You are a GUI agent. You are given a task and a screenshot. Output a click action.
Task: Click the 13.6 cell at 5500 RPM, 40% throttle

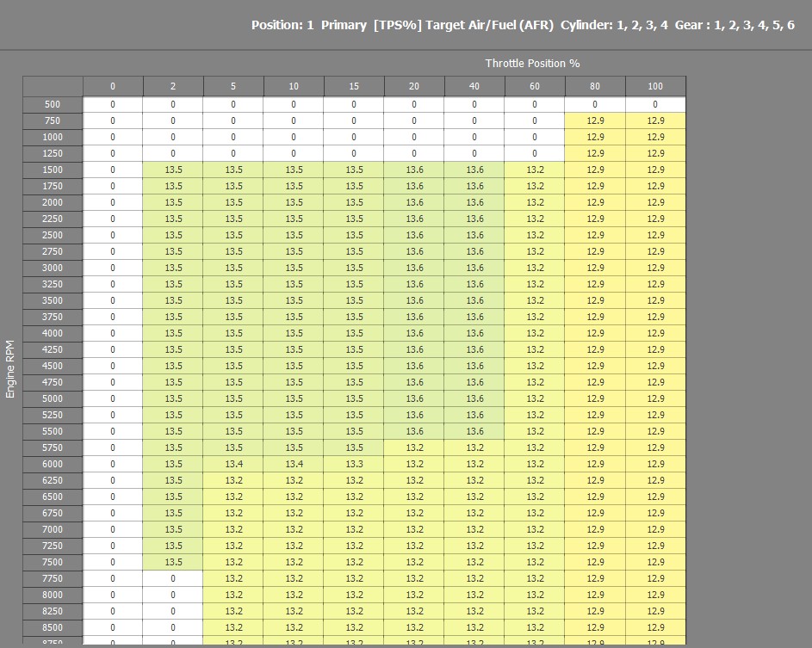coord(474,431)
